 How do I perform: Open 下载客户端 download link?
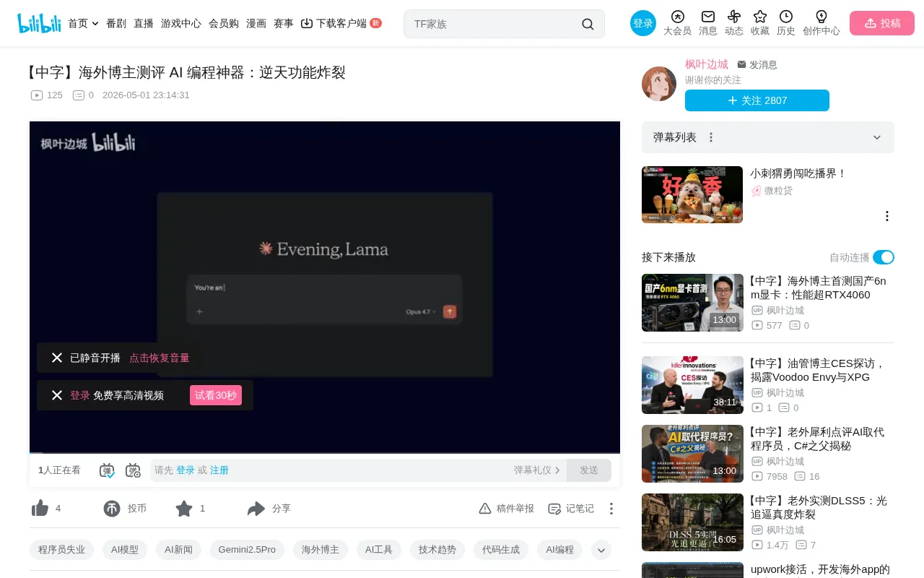(x=341, y=23)
